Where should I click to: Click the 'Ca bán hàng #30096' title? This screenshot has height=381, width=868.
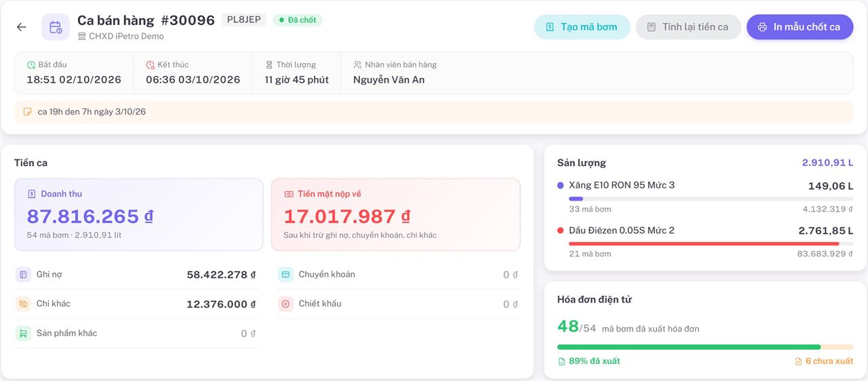tap(146, 20)
